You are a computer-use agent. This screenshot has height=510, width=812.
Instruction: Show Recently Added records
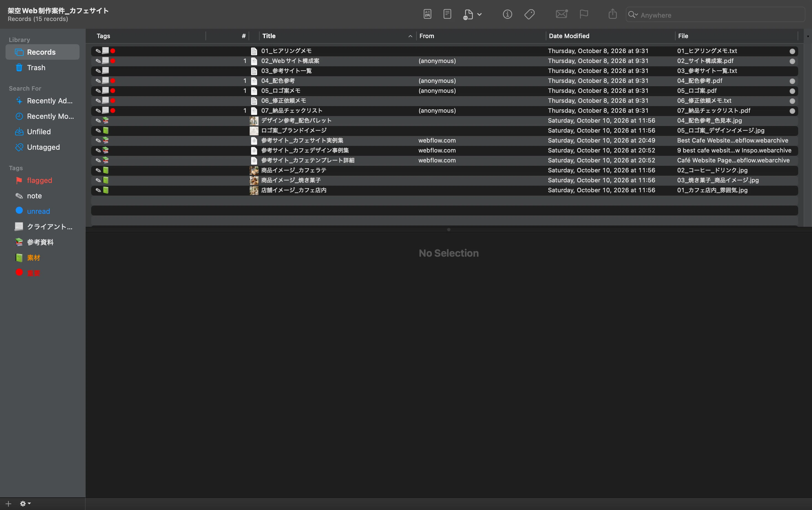click(x=43, y=101)
